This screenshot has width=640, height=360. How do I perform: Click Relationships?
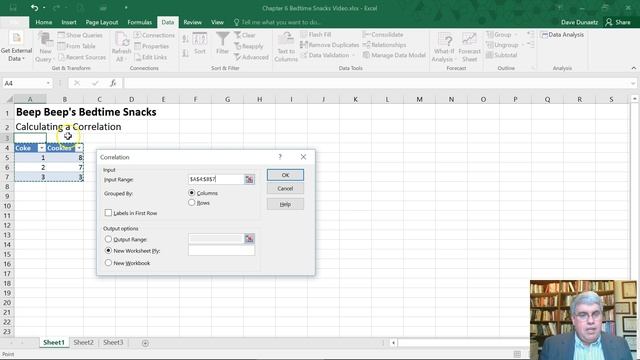coord(384,45)
